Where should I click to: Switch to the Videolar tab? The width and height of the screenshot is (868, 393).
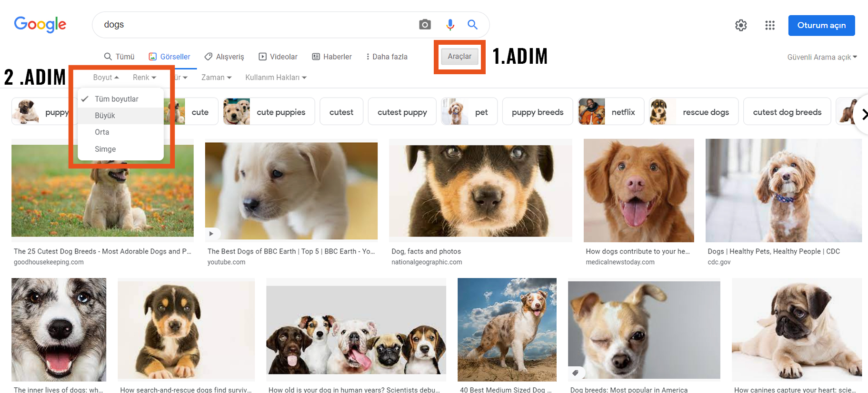278,57
